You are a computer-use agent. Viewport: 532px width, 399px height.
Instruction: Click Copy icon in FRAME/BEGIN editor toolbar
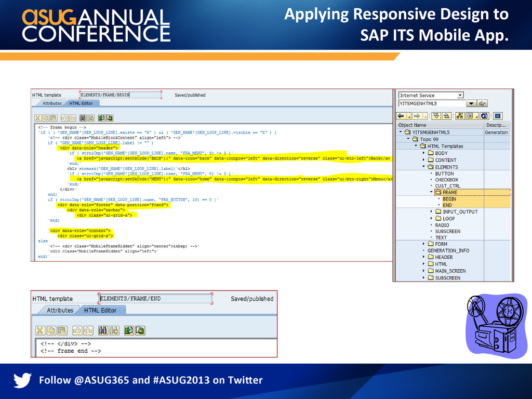pos(46,118)
